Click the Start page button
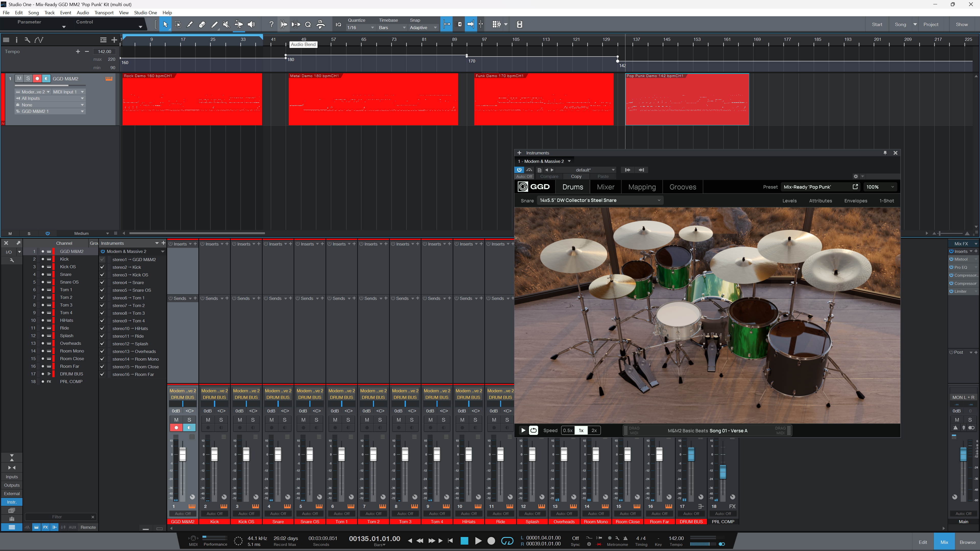The image size is (980, 551). 877,24
